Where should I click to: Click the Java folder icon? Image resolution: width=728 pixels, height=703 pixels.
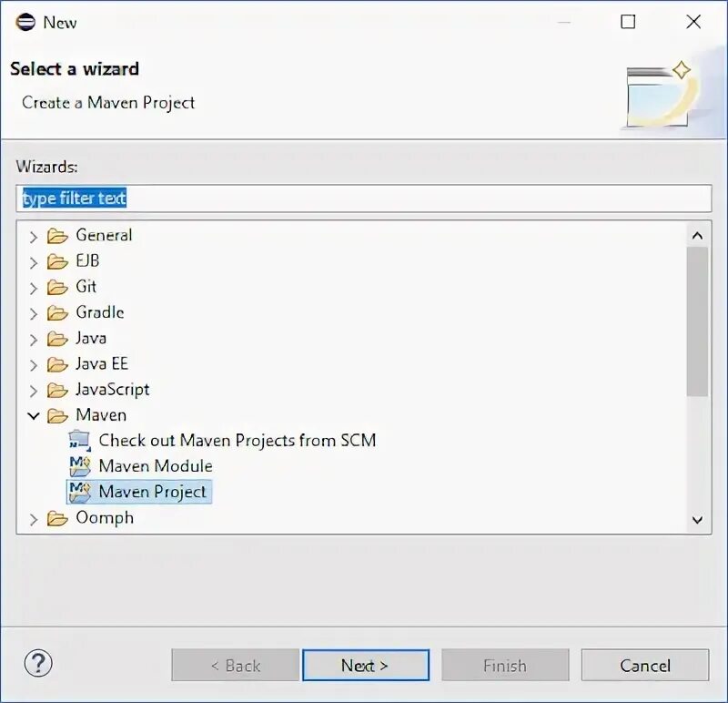[57, 339]
